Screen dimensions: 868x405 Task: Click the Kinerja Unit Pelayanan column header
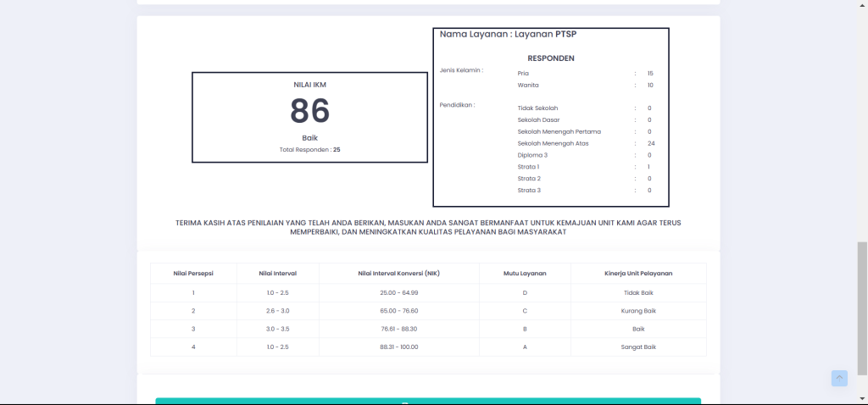[638, 274]
